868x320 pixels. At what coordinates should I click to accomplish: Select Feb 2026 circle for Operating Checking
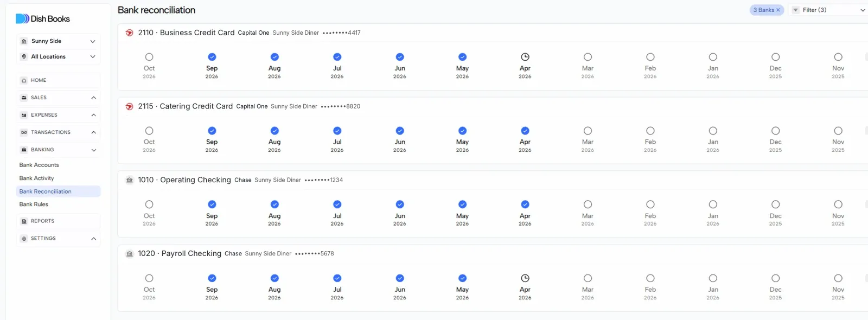tap(650, 204)
